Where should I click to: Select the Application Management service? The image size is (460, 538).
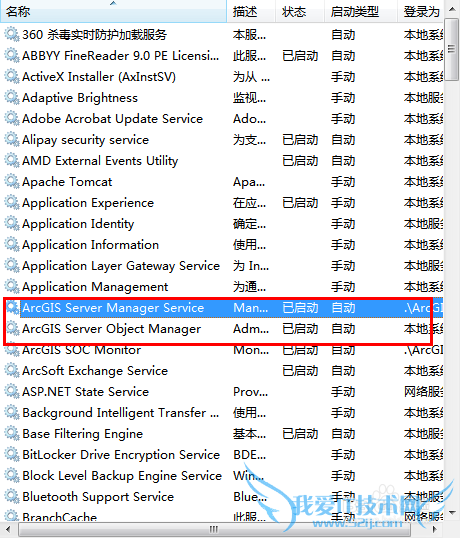coord(95,287)
